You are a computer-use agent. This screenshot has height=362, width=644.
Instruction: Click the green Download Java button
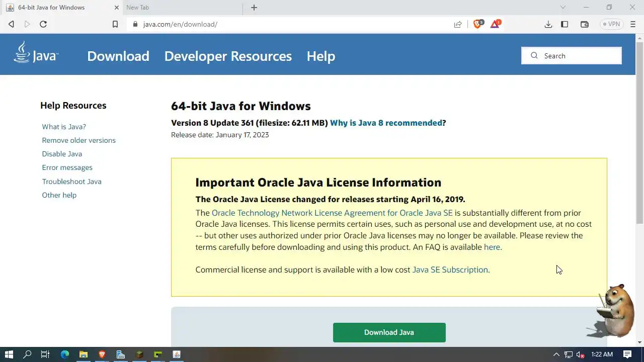click(x=389, y=332)
